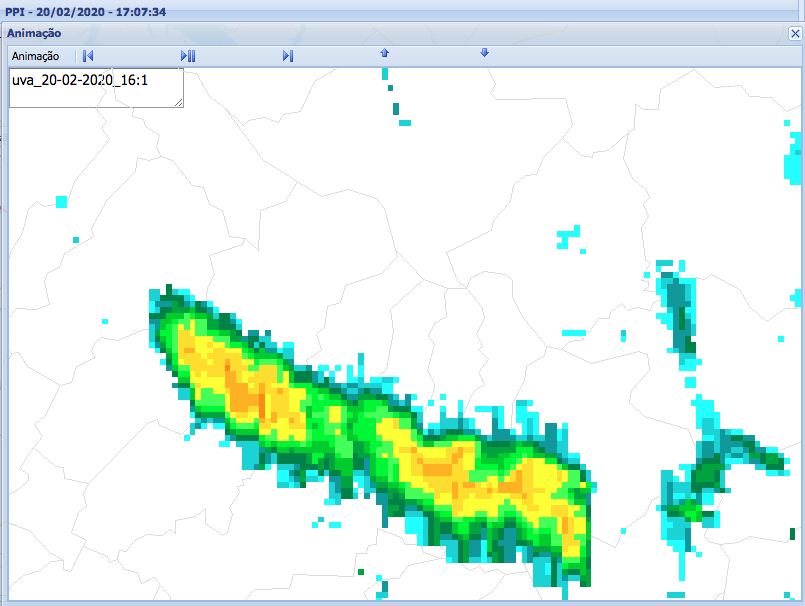Click the cyan echo at the right map edge

pyautogui.click(x=793, y=160)
